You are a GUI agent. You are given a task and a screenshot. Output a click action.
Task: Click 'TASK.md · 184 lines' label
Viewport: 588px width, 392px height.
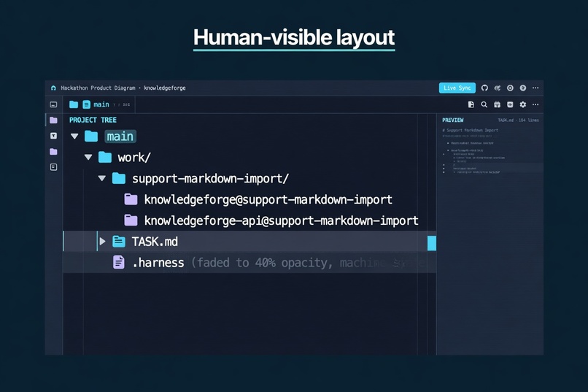(x=518, y=120)
